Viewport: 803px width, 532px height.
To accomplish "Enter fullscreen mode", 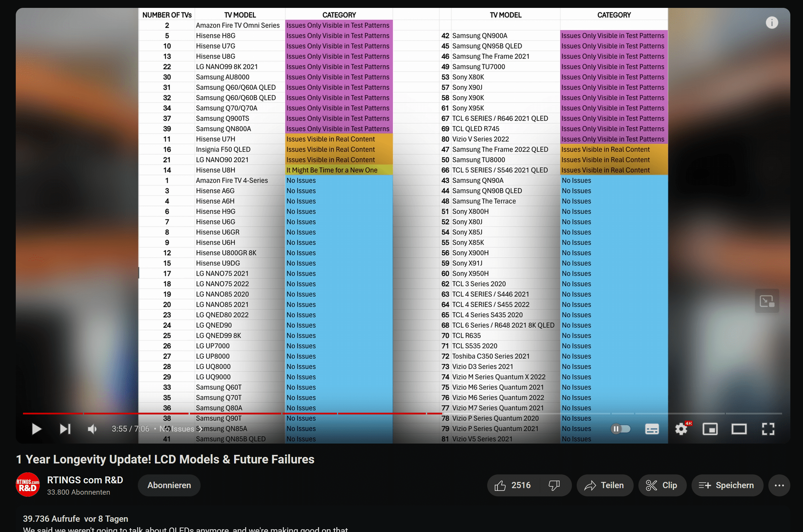I will pyautogui.click(x=768, y=428).
